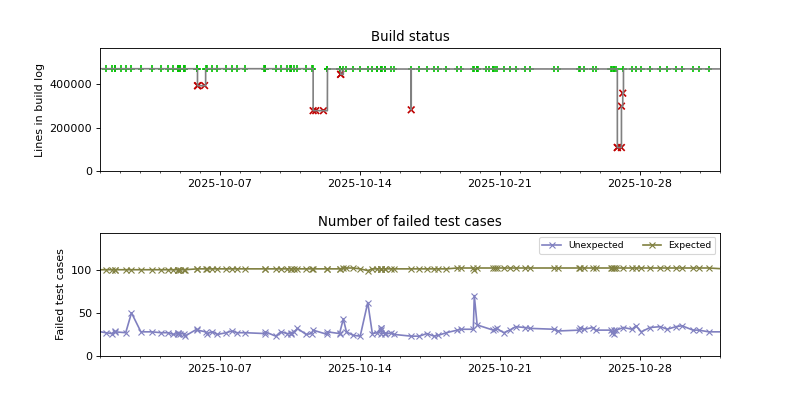800x400 pixels.
Task: Click the highest Unexpected spike near 2025-10-19
Action: pyautogui.click(x=474, y=297)
